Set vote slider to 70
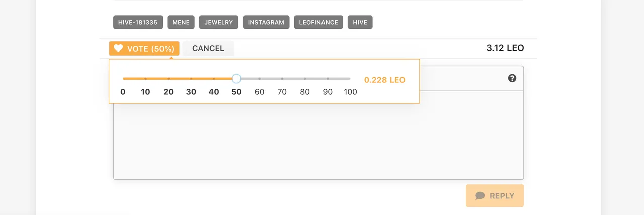The height and width of the screenshot is (215, 644). click(282, 79)
